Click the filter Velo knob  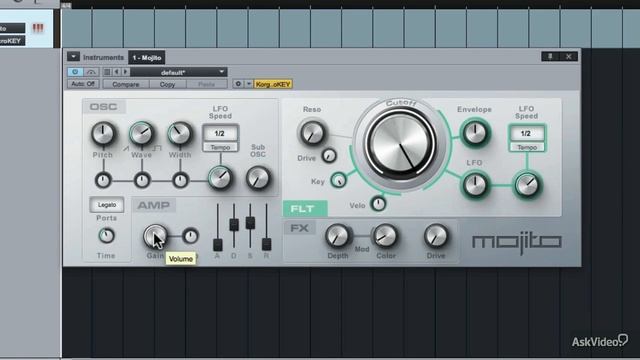point(378,203)
